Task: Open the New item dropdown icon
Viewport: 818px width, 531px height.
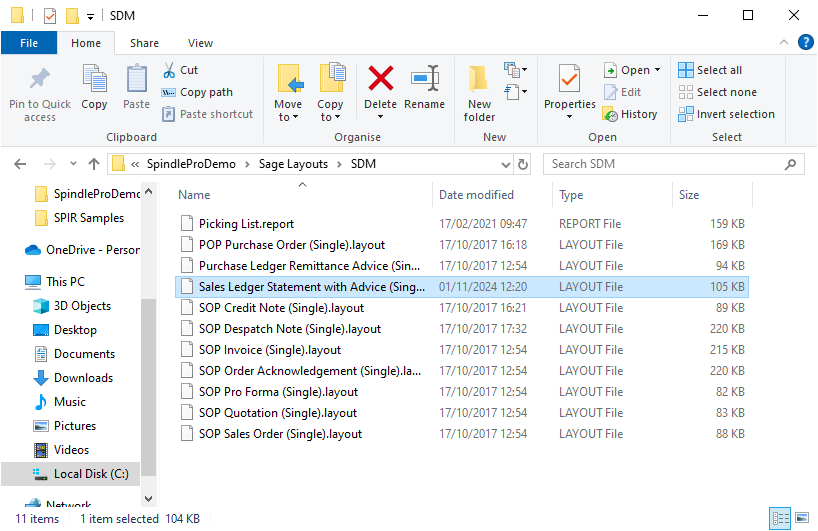Action: click(x=515, y=69)
